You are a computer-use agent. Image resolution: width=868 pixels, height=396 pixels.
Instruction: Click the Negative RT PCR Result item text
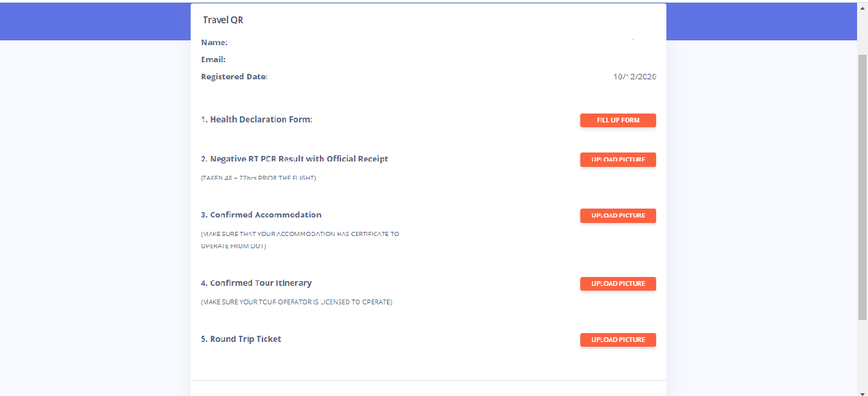coord(294,159)
